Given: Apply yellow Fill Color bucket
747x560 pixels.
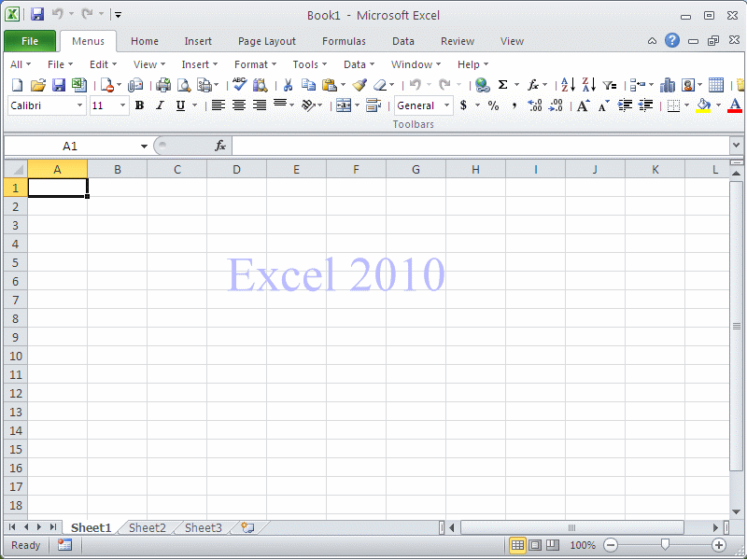Looking at the screenshot, I should [704, 105].
